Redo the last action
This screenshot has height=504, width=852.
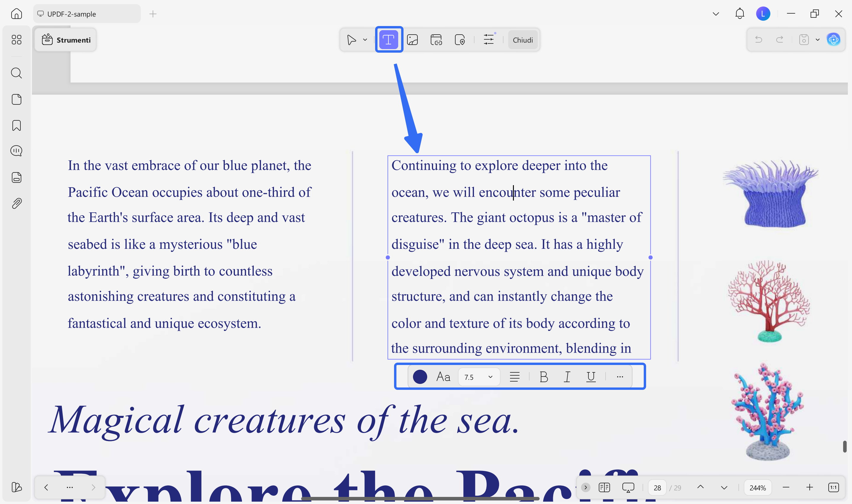pos(780,40)
